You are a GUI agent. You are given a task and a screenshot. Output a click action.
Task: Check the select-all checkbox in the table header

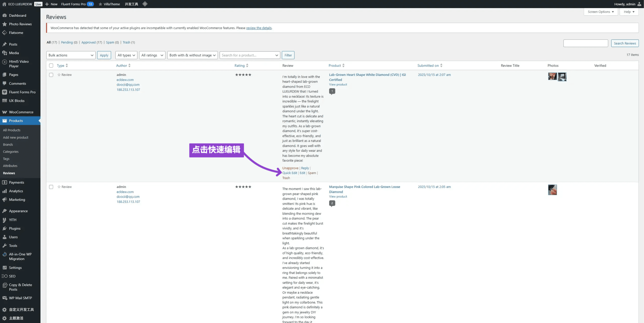pyautogui.click(x=51, y=65)
